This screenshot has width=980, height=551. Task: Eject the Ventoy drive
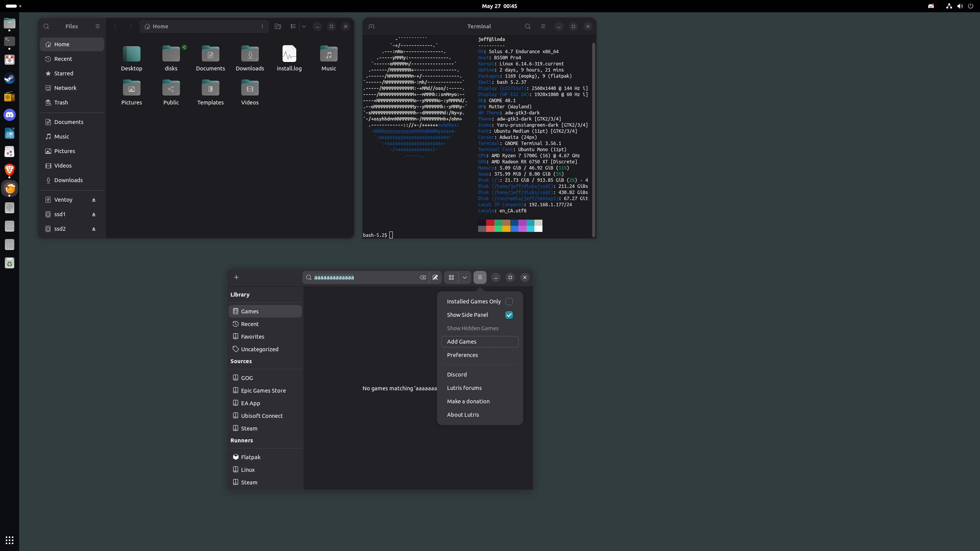pos(94,200)
